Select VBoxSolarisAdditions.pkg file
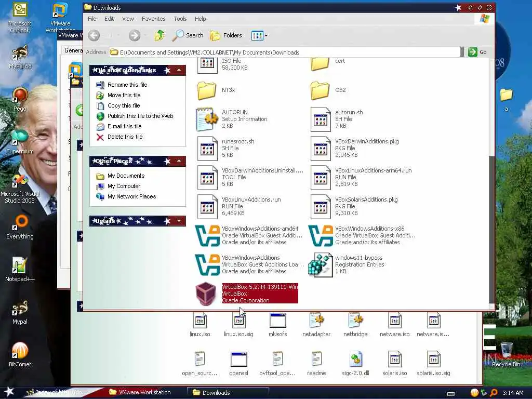The image size is (532, 399). [354, 207]
